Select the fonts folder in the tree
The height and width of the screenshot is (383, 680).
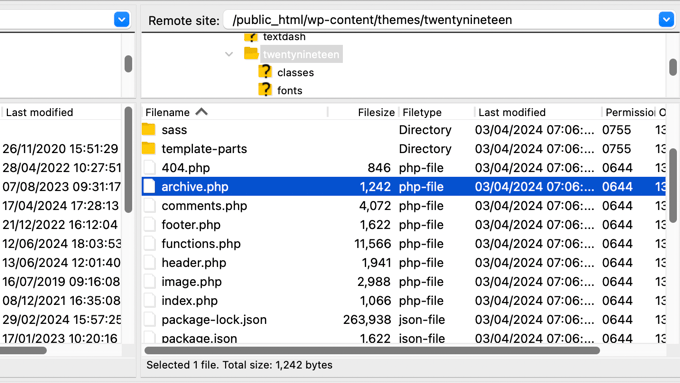point(290,91)
